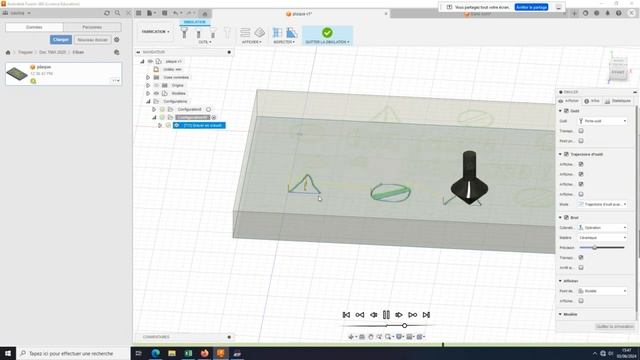Open the Matière dropdown showing Céramique
640x360 pixels.
(x=602, y=238)
